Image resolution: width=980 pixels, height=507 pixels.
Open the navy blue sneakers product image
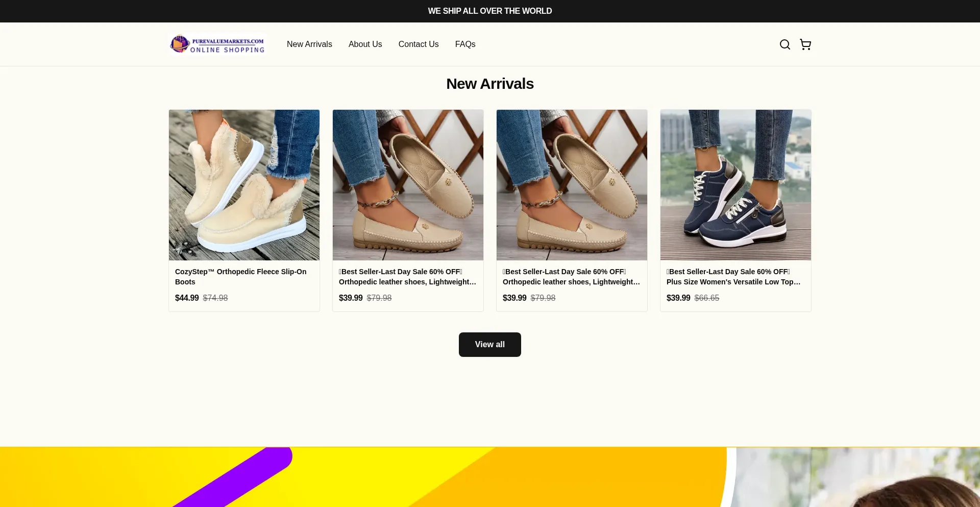736,185
